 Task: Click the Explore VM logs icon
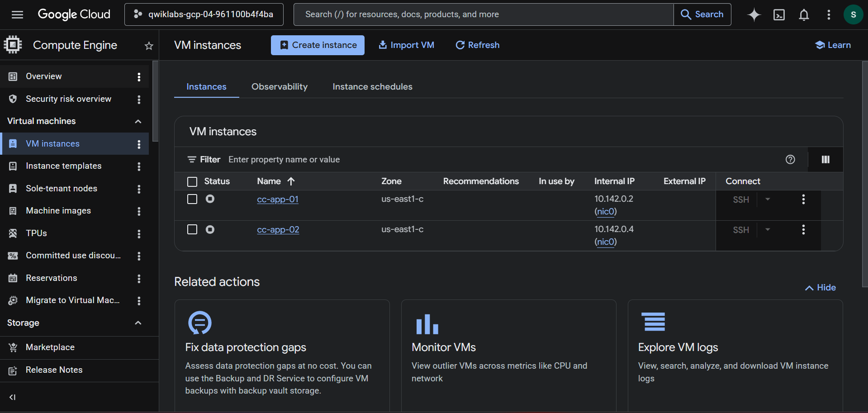coord(654,322)
